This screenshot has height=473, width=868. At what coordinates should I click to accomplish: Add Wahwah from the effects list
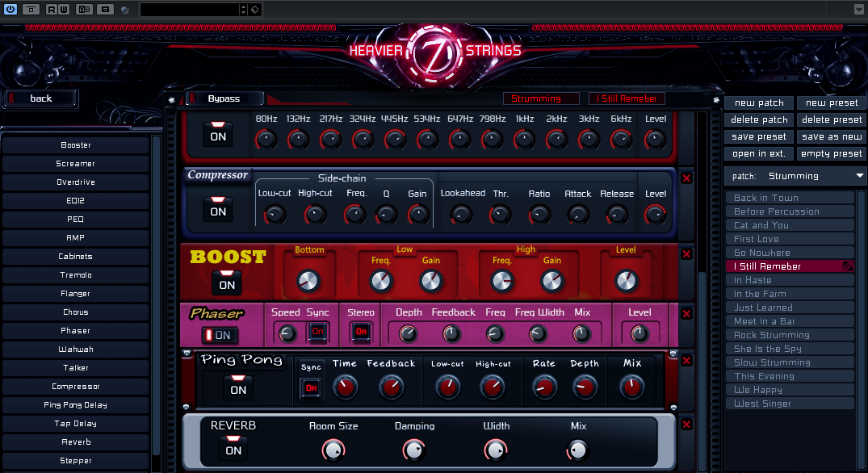76,349
